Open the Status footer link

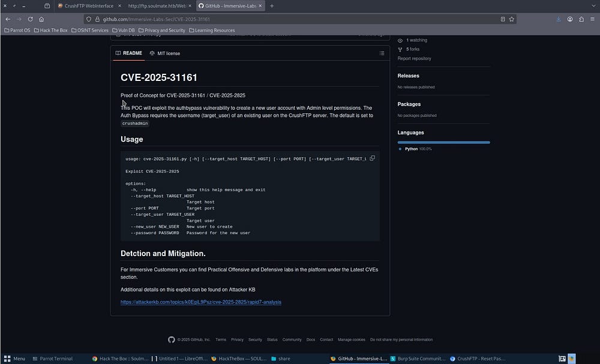(x=272, y=339)
